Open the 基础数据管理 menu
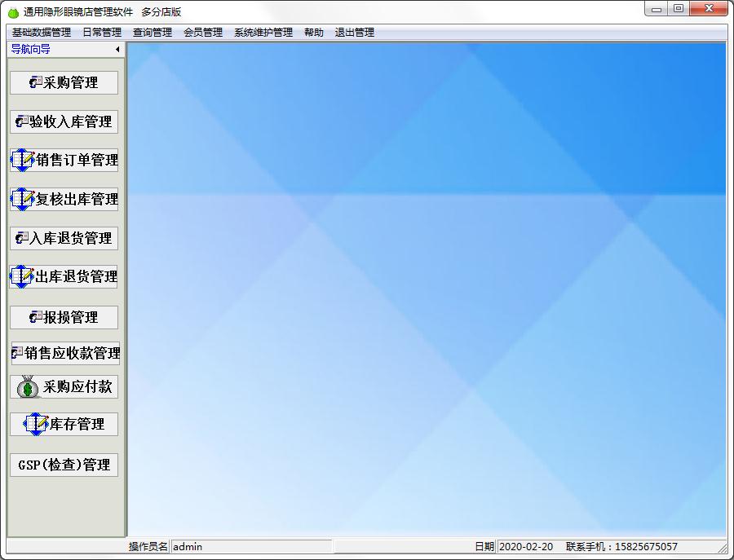 click(42, 33)
